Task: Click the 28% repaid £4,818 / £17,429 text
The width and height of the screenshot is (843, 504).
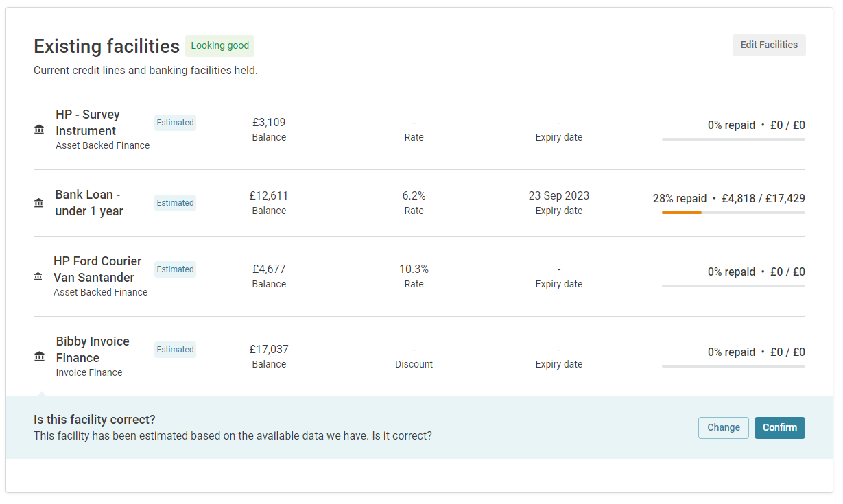Action: (x=729, y=199)
